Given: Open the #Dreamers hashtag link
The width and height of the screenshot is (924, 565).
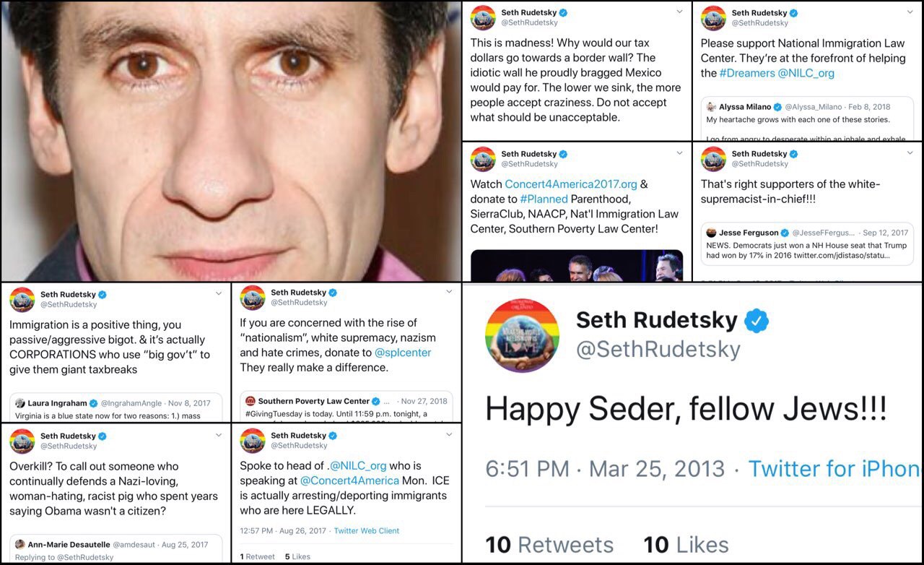Looking at the screenshot, I should pyautogui.click(x=746, y=73).
